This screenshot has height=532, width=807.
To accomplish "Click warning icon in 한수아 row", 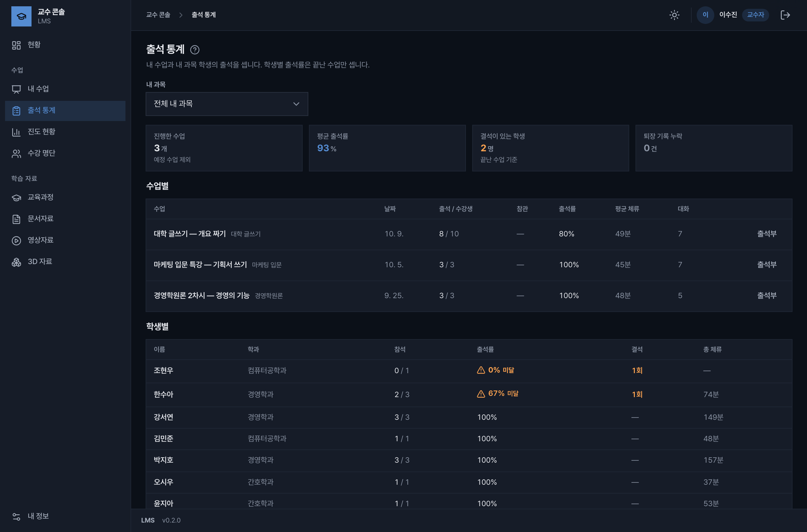I will (x=481, y=394).
